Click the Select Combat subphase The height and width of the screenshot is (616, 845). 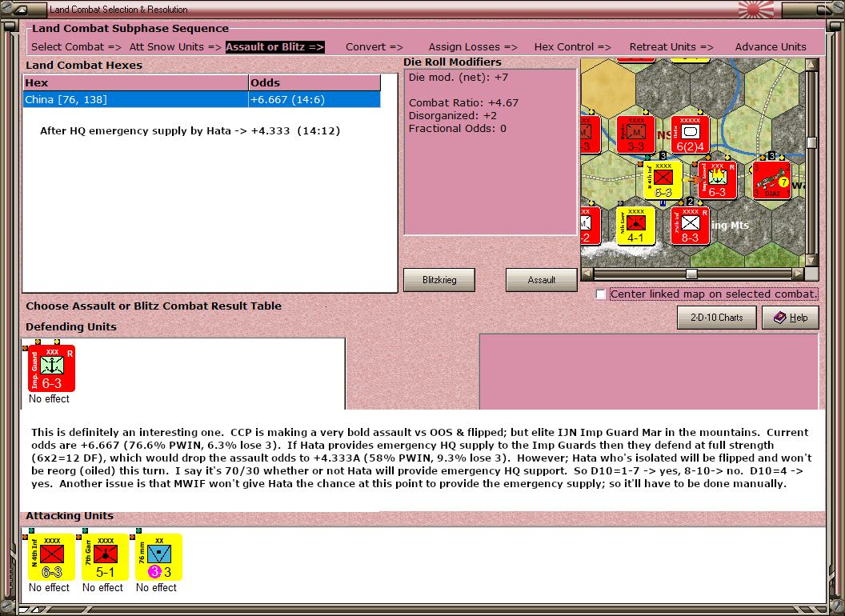(77, 47)
